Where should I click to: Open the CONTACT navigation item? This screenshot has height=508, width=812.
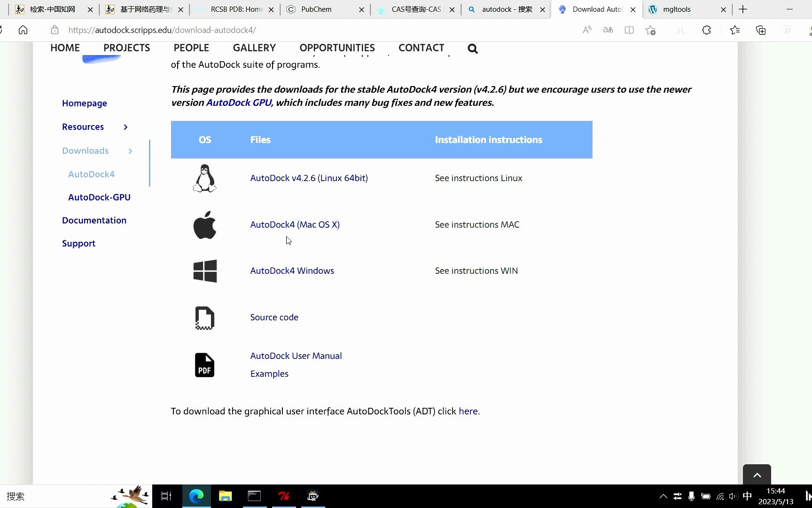[422, 48]
